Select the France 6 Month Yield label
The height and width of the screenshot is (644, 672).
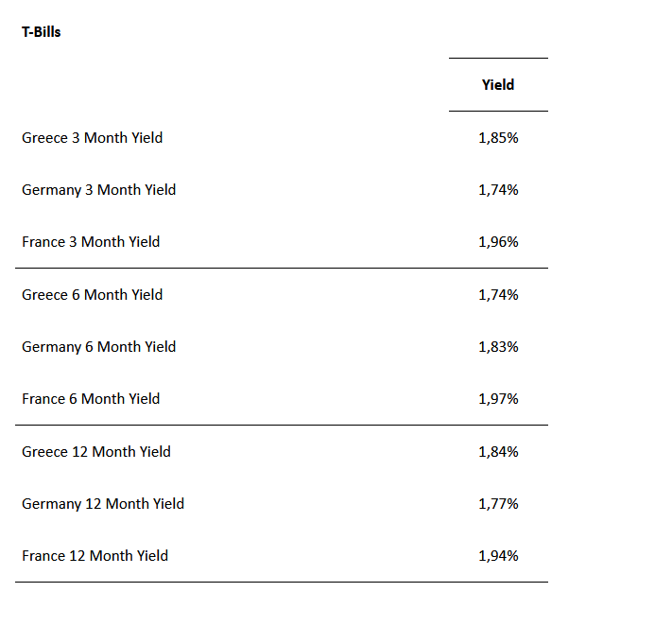(91, 399)
